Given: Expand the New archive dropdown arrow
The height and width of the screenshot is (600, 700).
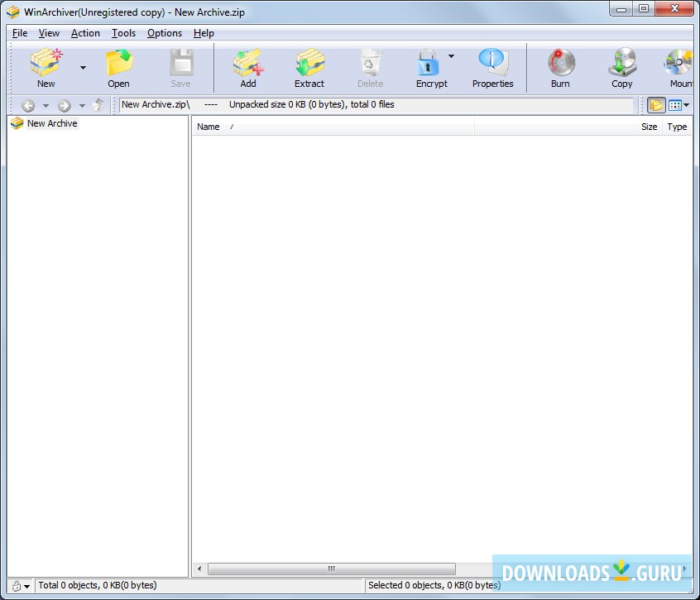Looking at the screenshot, I should pos(83,68).
